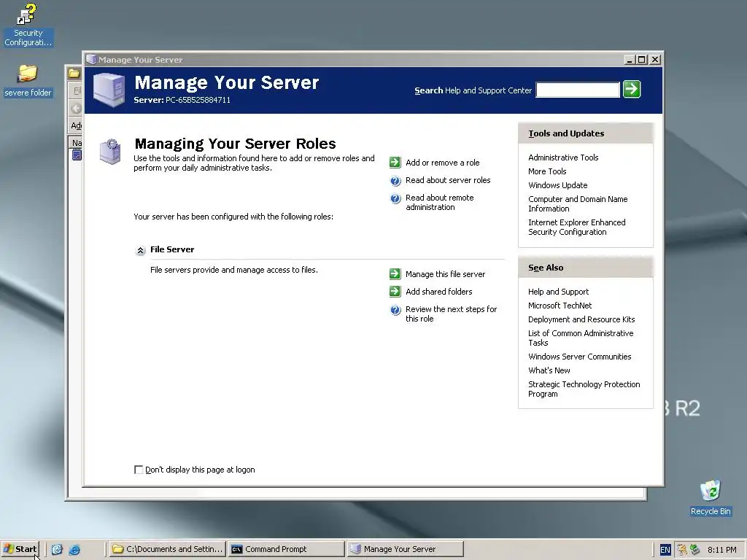Viewport: 747px width, 560px height.
Task: Click the 8:11 PM clock in tray
Action: pos(721,550)
